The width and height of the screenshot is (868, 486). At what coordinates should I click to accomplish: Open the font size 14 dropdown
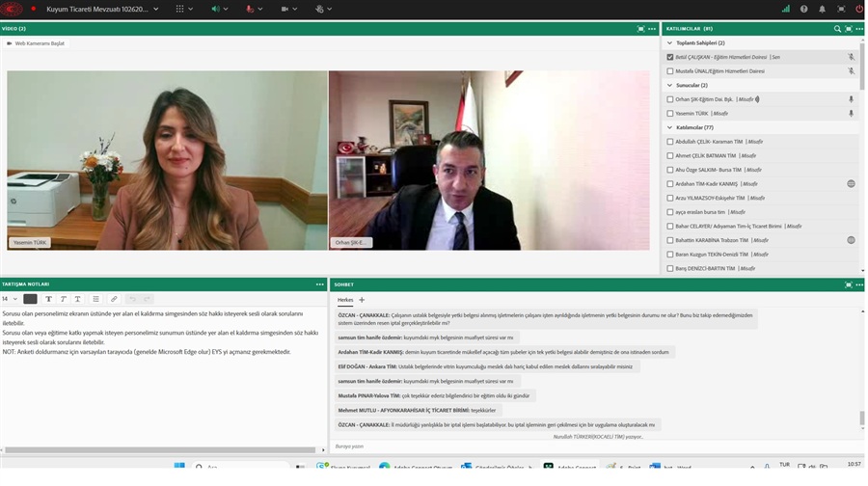9,299
